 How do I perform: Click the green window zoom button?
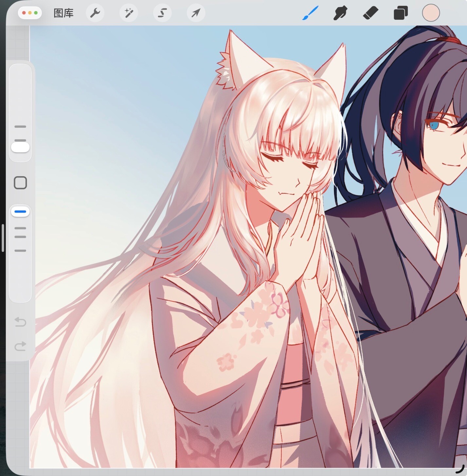tap(36, 13)
